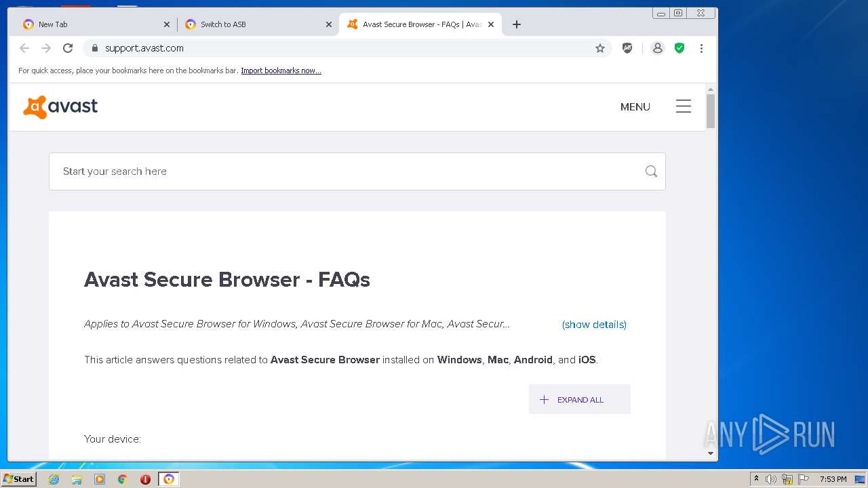Viewport: 868px width, 488px height.
Task: Click the Avast logo
Action: click(x=60, y=107)
